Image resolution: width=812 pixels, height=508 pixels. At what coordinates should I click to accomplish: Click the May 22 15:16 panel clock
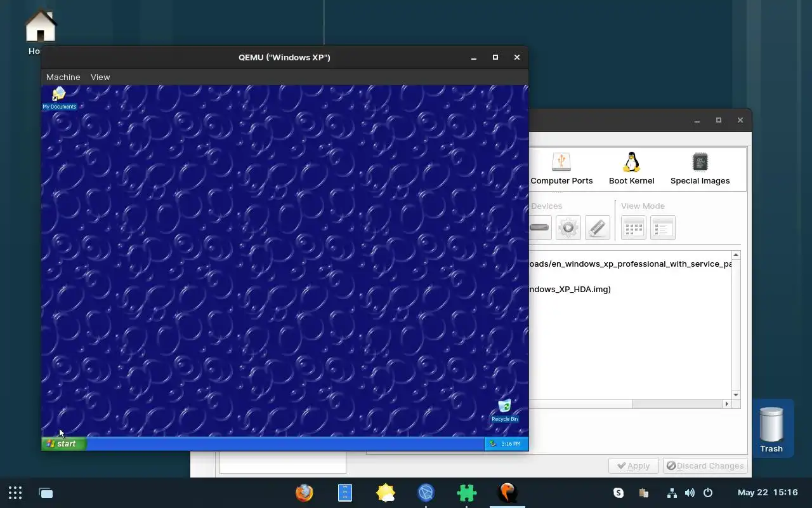click(x=768, y=493)
